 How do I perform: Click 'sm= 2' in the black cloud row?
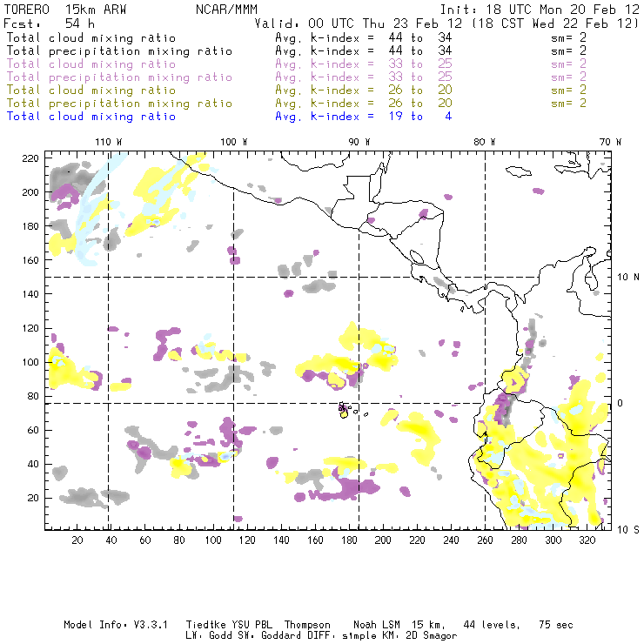(569, 37)
